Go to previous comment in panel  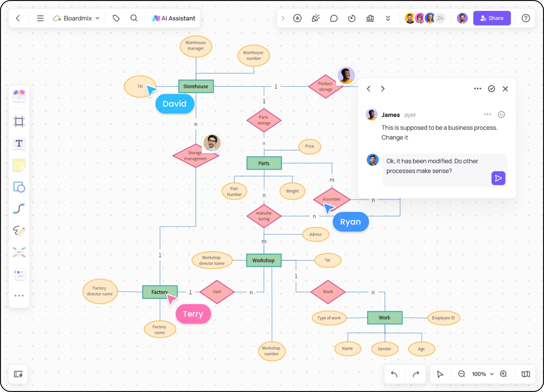[x=369, y=89]
